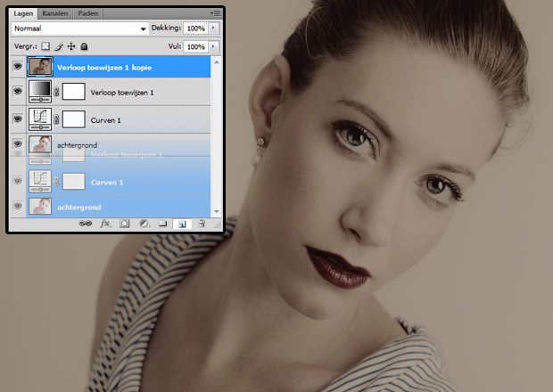The image size is (553, 392).
Task: Hide the Verloop toewijzen 1 kopie layer
Action: [x=18, y=66]
